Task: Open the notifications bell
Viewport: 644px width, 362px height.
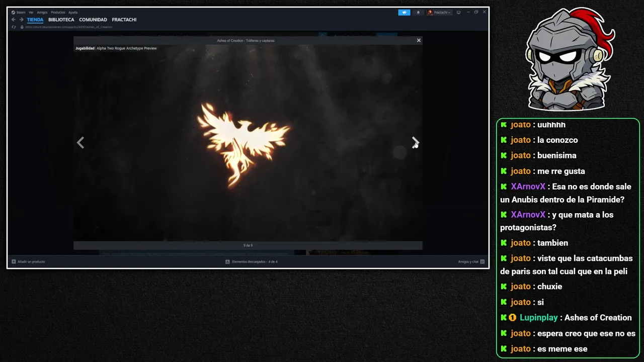Action: 418,13
